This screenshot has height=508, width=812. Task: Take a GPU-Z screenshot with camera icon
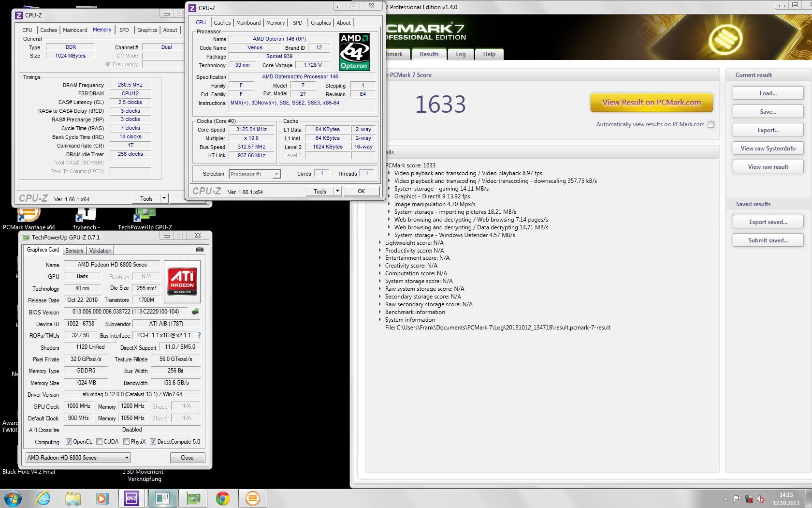pos(199,250)
